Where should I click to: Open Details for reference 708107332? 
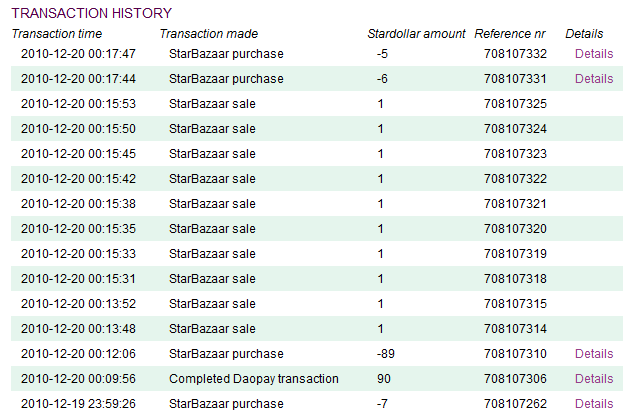594,54
